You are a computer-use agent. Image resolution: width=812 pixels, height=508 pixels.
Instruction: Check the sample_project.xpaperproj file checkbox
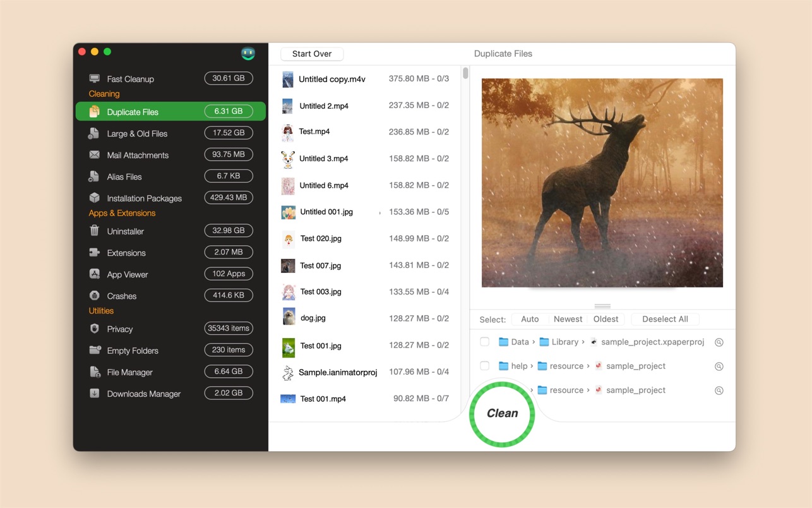pyautogui.click(x=485, y=342)
